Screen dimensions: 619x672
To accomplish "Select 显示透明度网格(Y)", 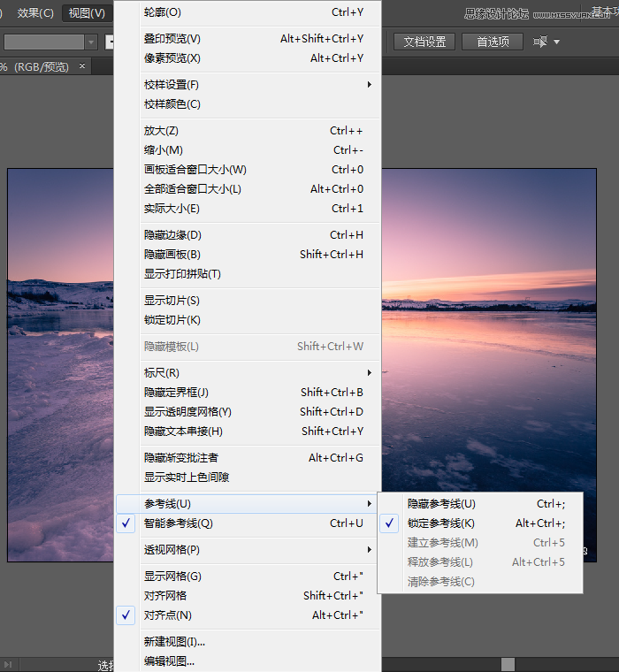I will coord(248,412).
